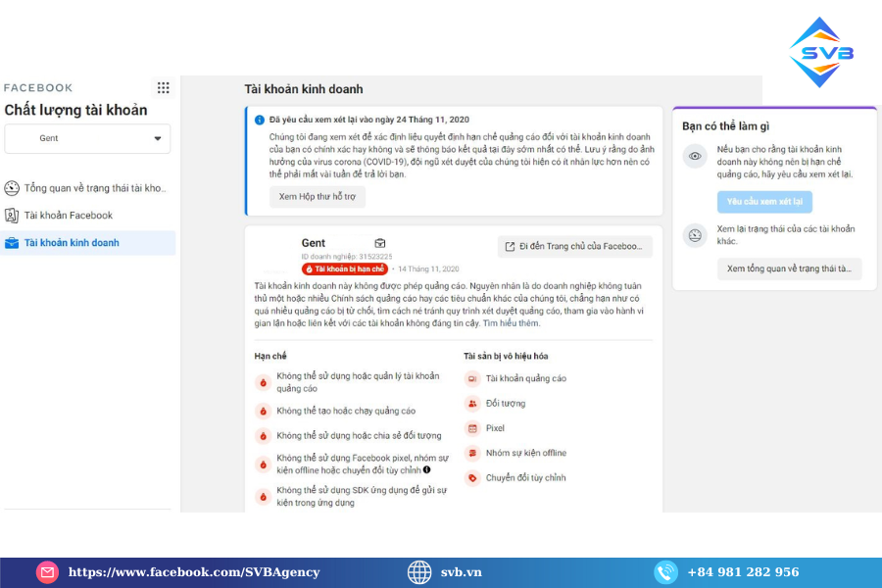This screenshot has height=588, width=882.
Task: Click the Chuyển đổi tùy chỉnh tag icon
Action: coord(472,477)
